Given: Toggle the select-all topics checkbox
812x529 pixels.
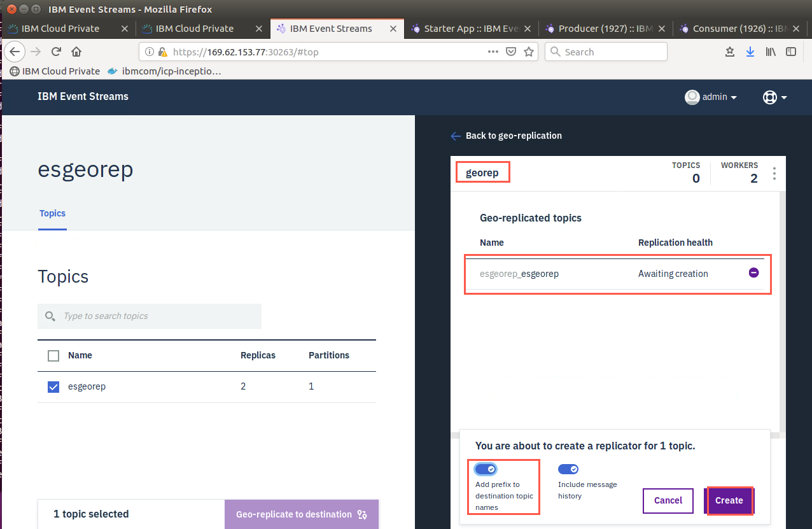Looking at the screenshot, I should click(x=53, y=355).
